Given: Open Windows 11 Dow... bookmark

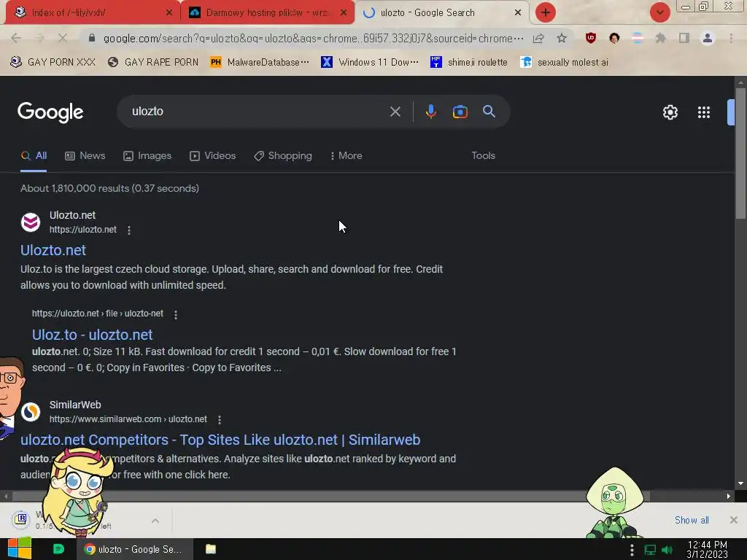Looking at the screenshot, I should (x=370, y=63).
